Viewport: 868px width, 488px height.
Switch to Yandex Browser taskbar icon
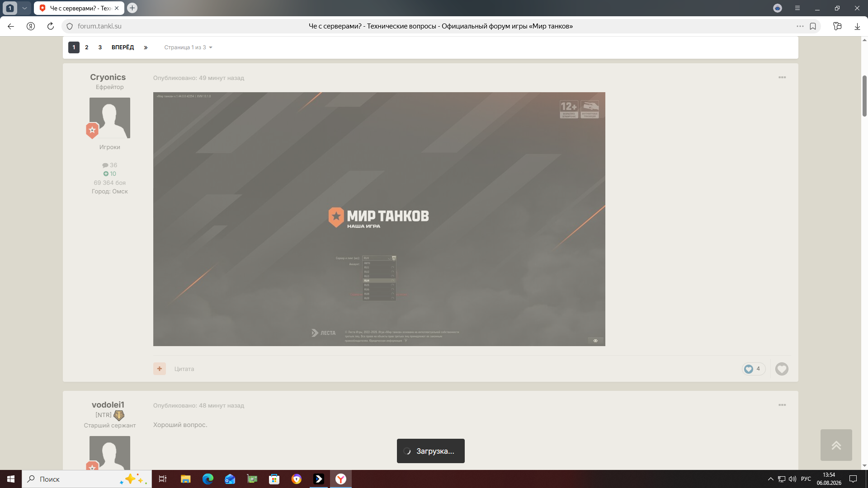[341, 479]
